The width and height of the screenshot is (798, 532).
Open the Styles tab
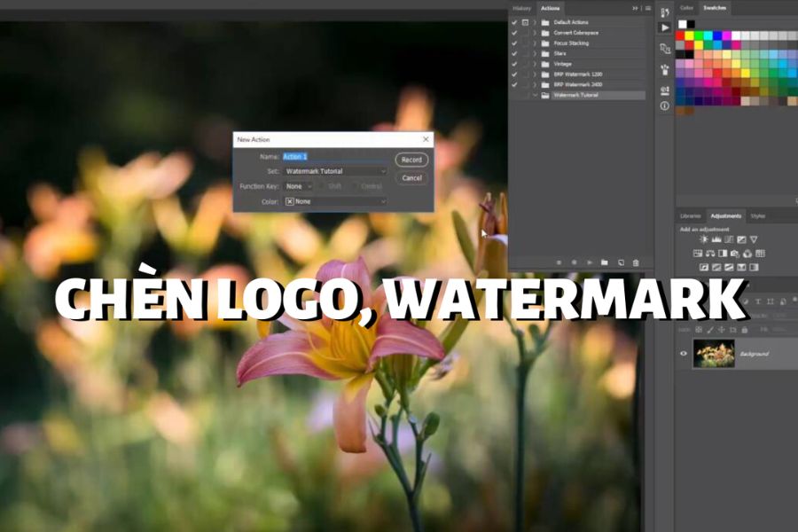758,215
